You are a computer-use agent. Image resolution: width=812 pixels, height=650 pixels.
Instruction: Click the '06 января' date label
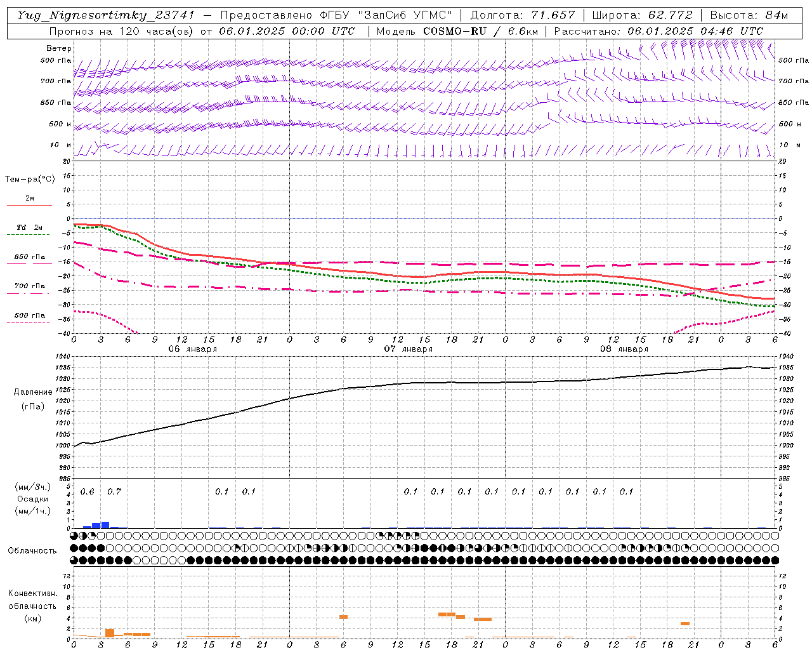tap(193, 349)
